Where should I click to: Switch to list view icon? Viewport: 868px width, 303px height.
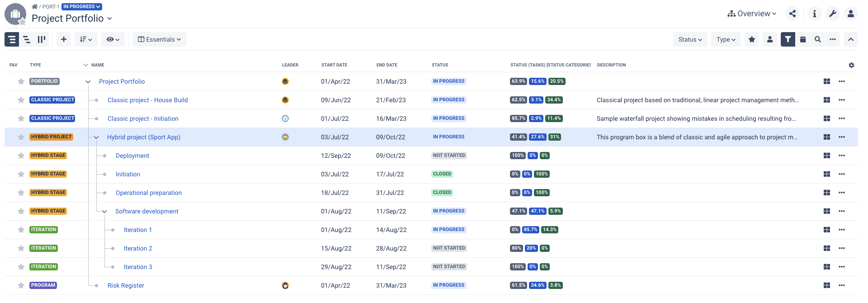[x=12, y=39]
